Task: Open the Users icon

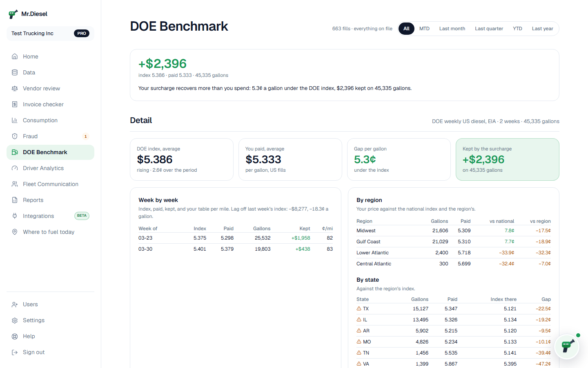Action: pos(15,304)
